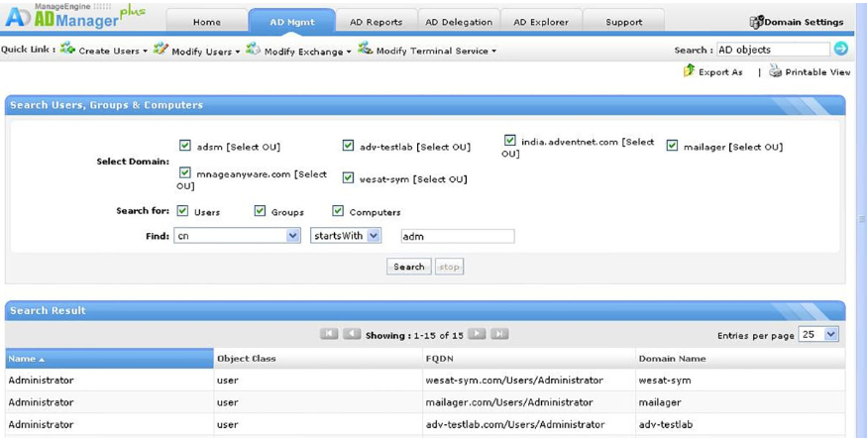Toggle the india.adventnet.com domain checkbox

(x=510, y=140)
